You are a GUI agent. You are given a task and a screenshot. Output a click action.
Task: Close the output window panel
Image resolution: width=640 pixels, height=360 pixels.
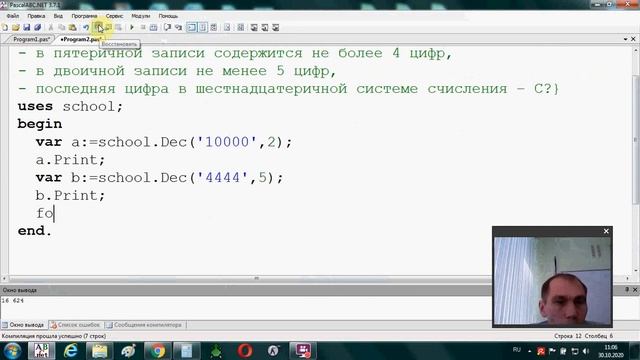(635, 289)
